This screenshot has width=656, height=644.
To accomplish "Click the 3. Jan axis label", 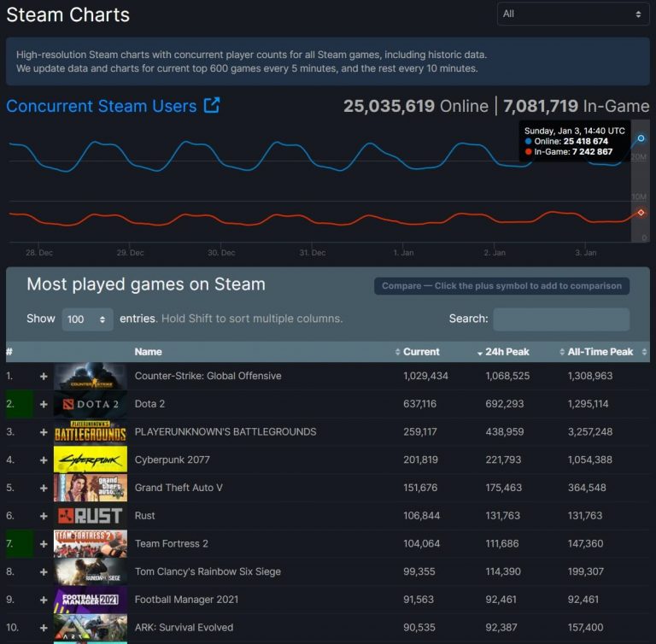I will 586,253.
